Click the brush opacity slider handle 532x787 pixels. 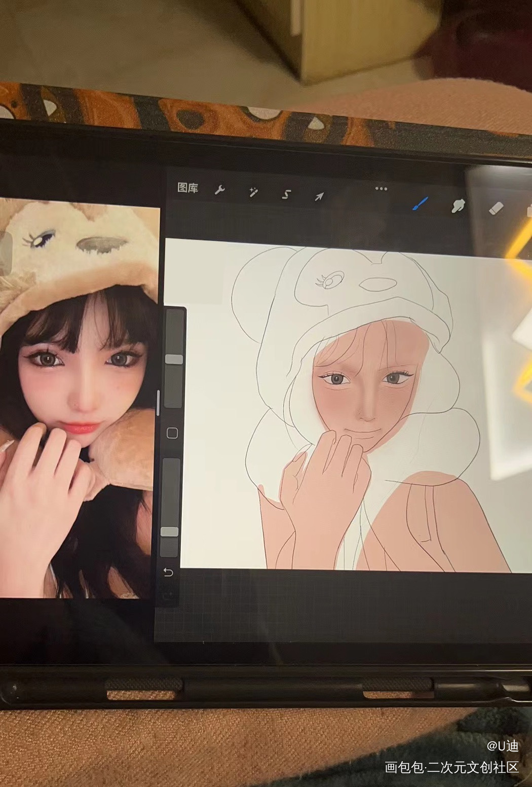tap(170, 531)
